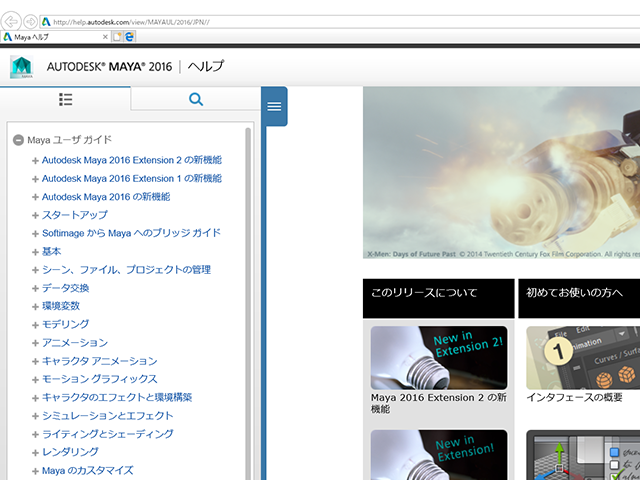640x480 pixels.
Task: Open Softimage から Maya へのブリッジ ガイド topic
Action: tap(131, 233)
